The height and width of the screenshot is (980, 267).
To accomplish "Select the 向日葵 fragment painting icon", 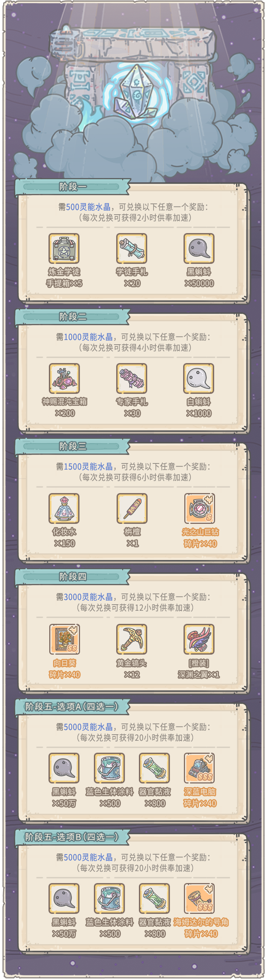I will [65, 639].
